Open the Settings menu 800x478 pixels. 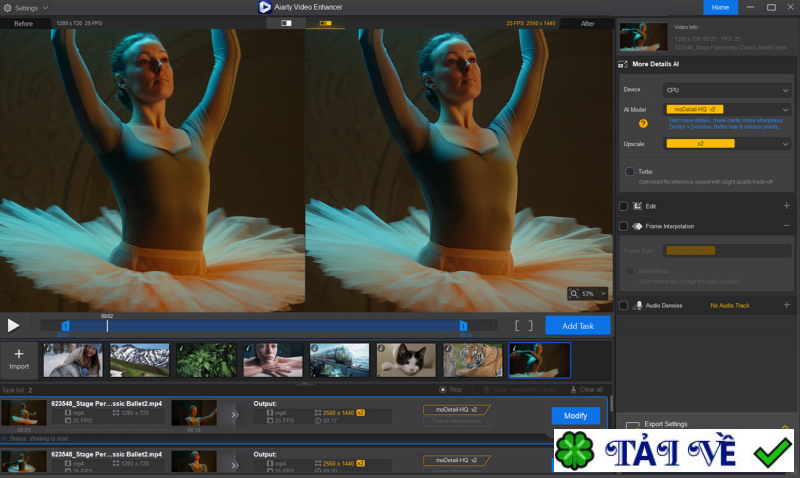[x=25, y=7]
